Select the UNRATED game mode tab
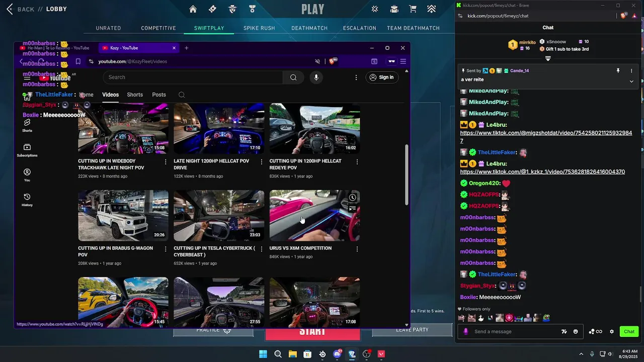The image size is (644, 362). tap(109, 28)
